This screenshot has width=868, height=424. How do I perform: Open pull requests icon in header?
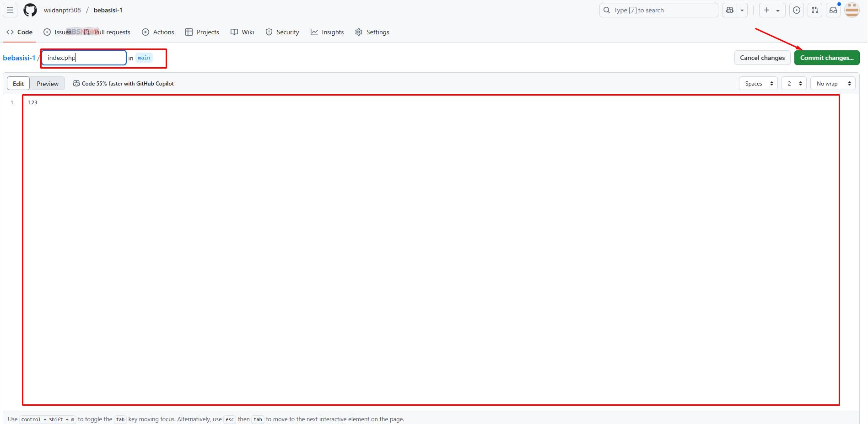coord(815,10)
